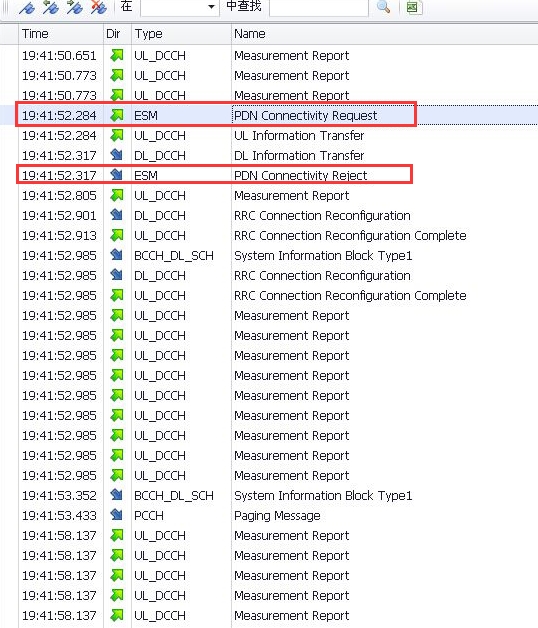The width and height of the screenshot is (538, 628).
Task: Click the export to Excel icon
Action: tap(413, 7)
